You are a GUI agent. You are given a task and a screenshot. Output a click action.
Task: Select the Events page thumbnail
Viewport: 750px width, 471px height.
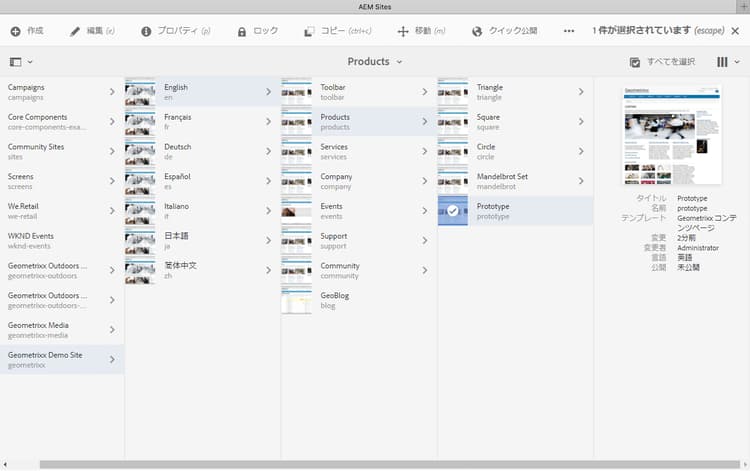click(x=297, y=210)
